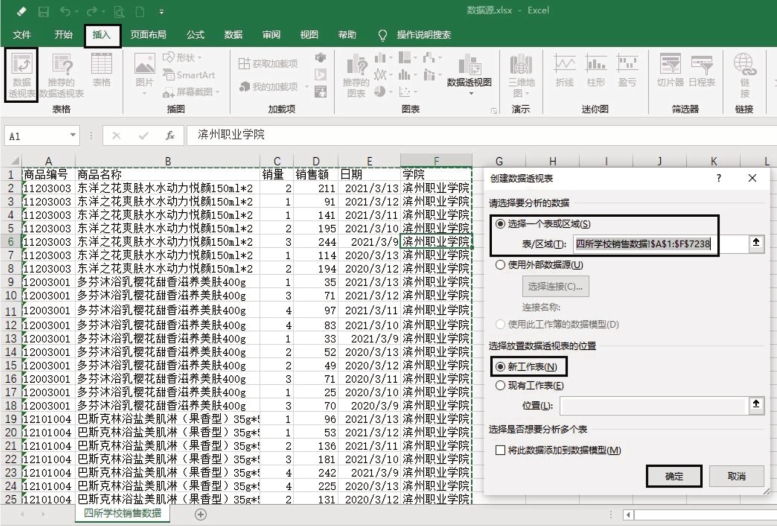777x526 pixels.
Task: Open the 页面布局 ribbon tab
Action: 149,34
